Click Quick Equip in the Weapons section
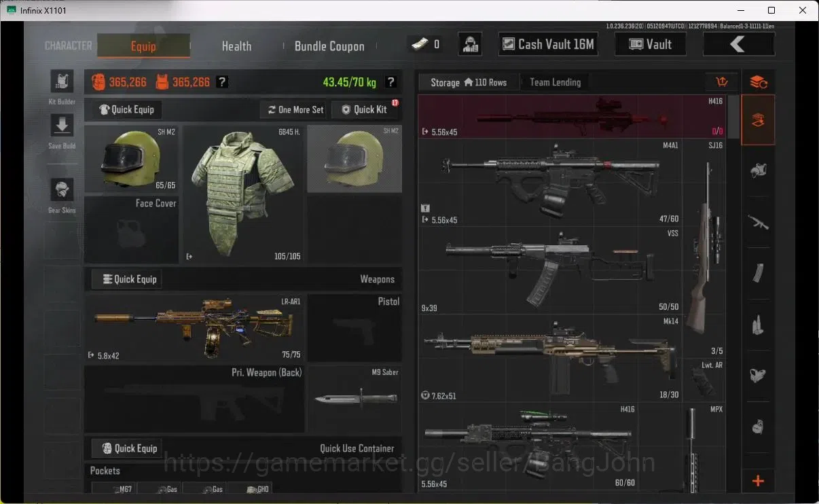This screenshot has height=504, width=819. [127, 279]
